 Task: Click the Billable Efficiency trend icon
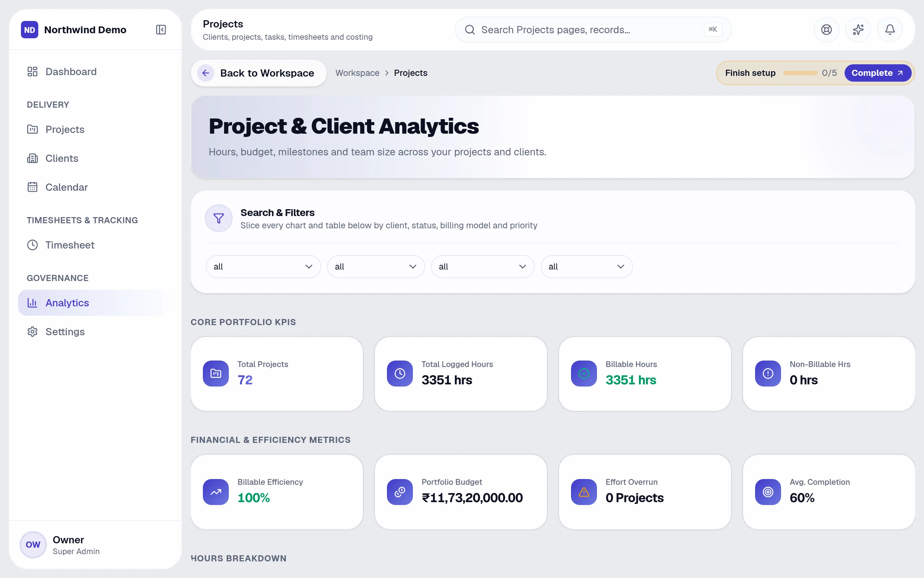pos(216,492)
